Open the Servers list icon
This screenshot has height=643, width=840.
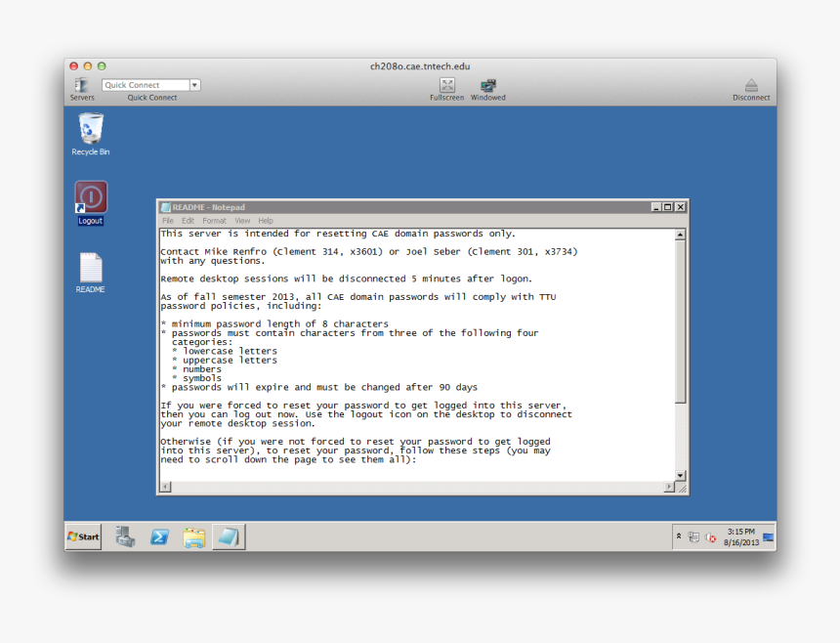[x=81, y=86]
